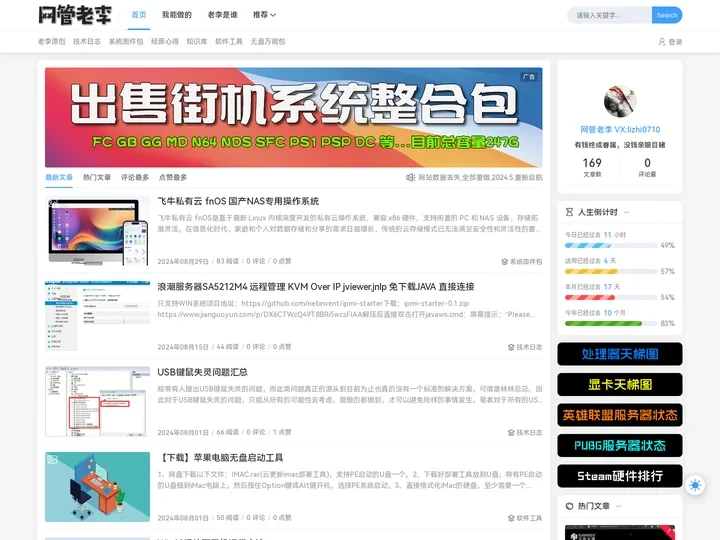Open the 首页 navigation tab
Screen dimensions: 720x540
coord(139,15)
